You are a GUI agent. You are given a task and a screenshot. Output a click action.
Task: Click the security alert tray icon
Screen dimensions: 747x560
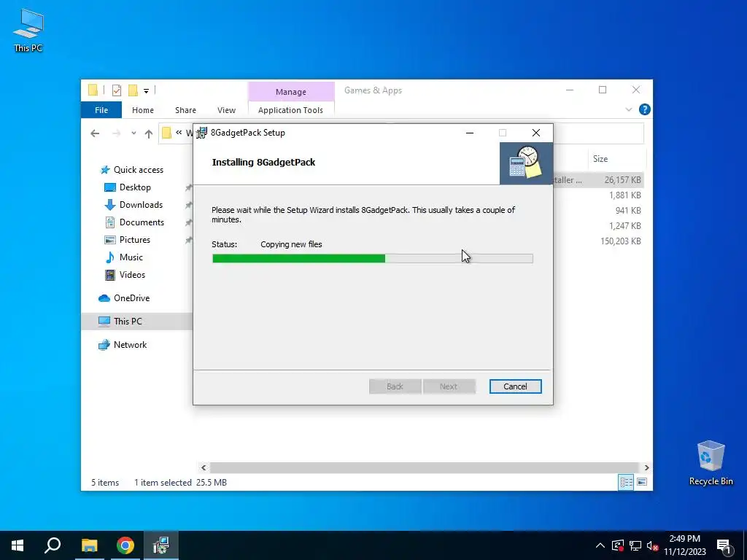pyautogui.click(x=618, y=545)
